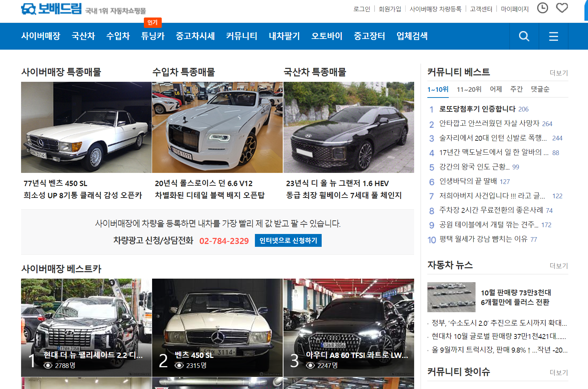Image resolution: width=588 pixels, height=389 pixels.
Task: Open news 올 9월까지 트럭시장 판매
Action: pos(499,350)
